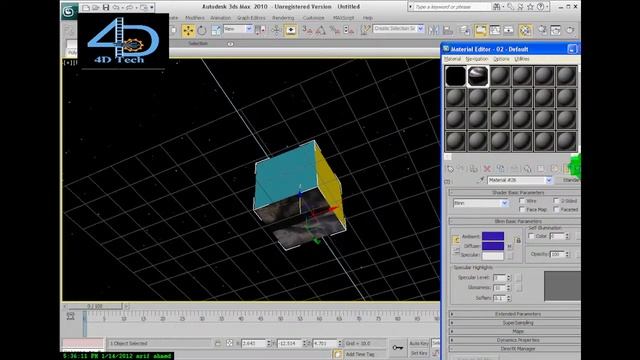Viewport: 640px width, 360px height.
Task: Select the Scale tool in main toolbar
Action: pos(216,30)
